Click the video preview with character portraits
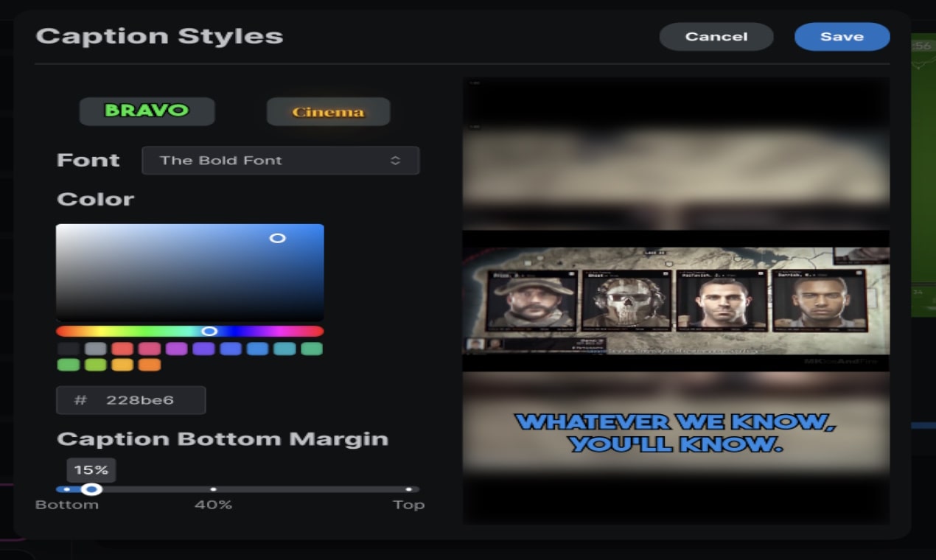936x560 pixels. pos(676,301)
